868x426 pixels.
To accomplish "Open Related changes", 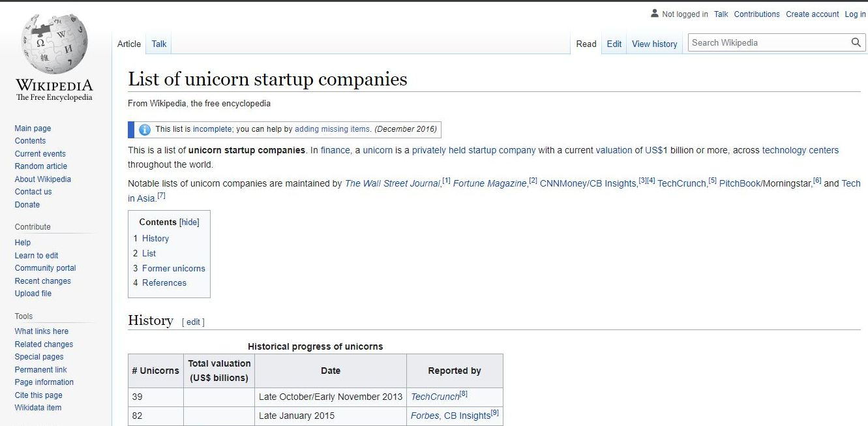I will pyautogui.click(x=44, y=344).
